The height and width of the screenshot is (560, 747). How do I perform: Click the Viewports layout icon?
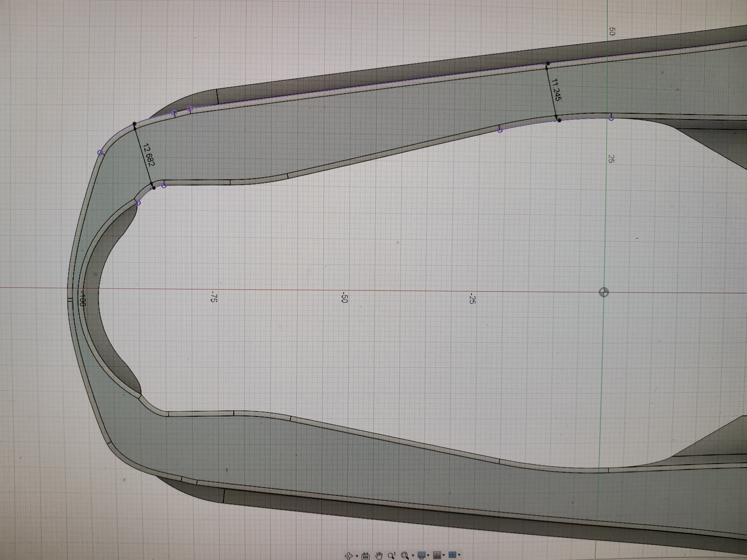452,555
